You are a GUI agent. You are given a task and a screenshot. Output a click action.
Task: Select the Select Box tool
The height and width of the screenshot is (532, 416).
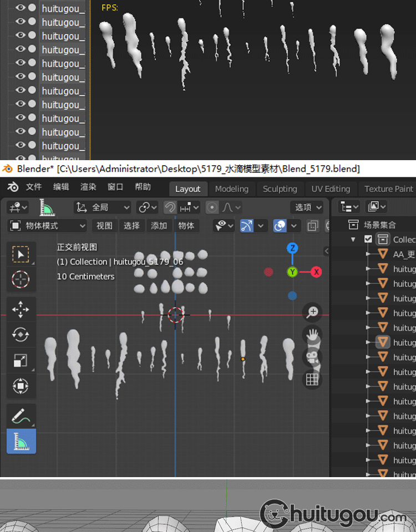(21, 254)
